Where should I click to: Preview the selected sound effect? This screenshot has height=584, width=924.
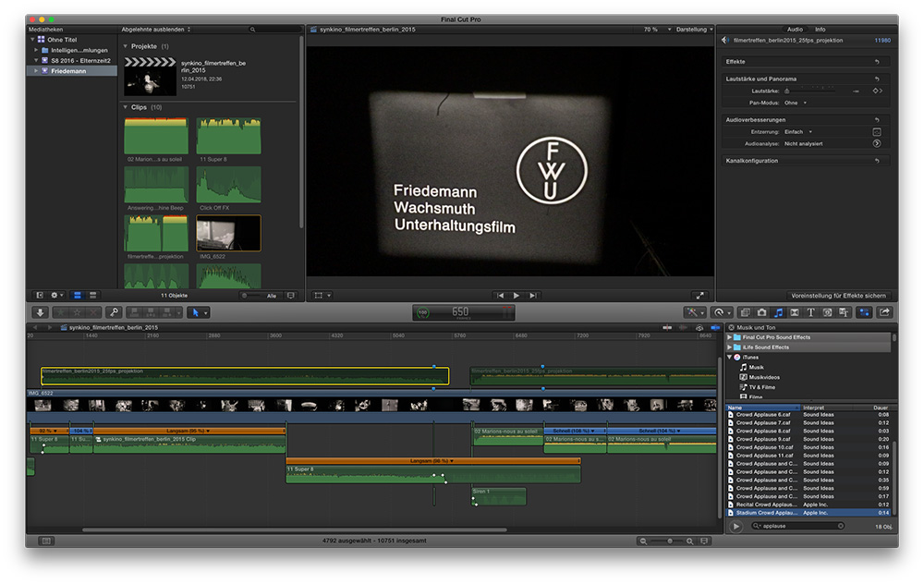[736, 527]
